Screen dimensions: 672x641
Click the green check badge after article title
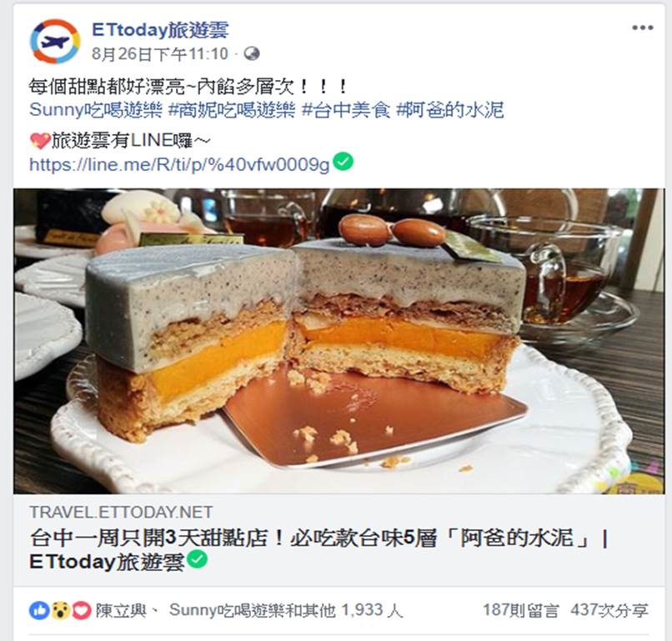[197, 559]
